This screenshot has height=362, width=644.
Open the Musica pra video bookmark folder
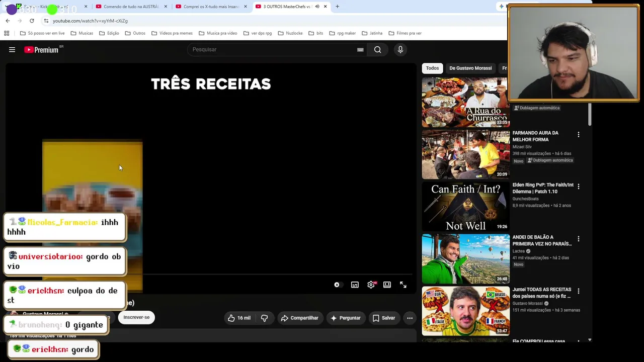tap(218, 33)
